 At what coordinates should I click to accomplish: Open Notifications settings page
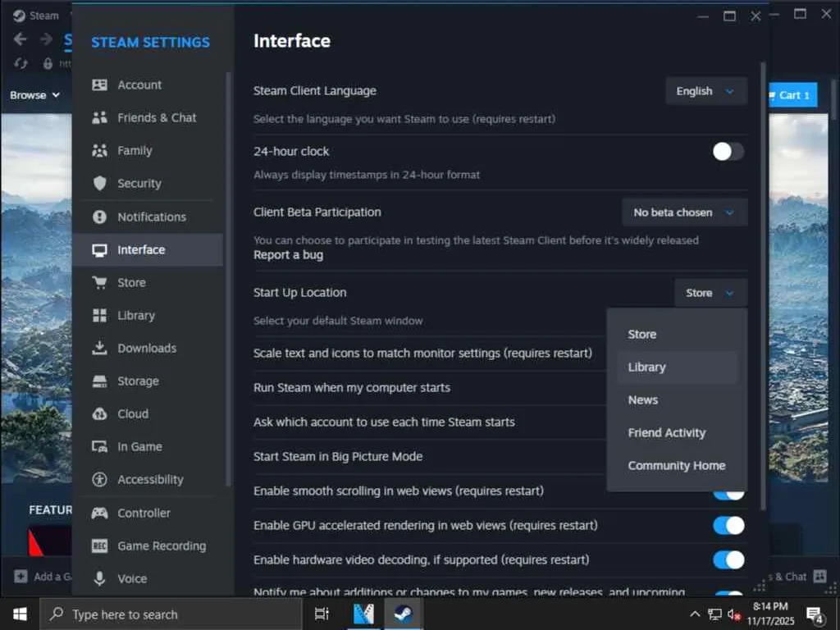(148, 217)
